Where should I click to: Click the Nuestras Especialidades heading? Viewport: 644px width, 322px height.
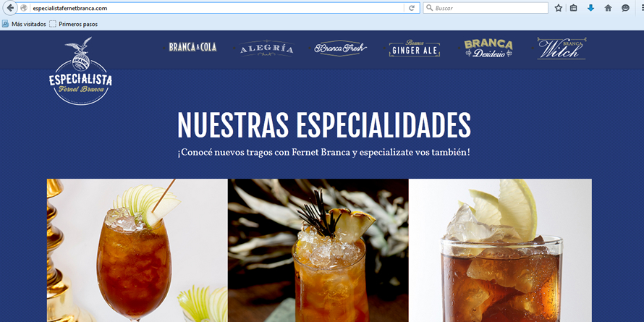324,124
